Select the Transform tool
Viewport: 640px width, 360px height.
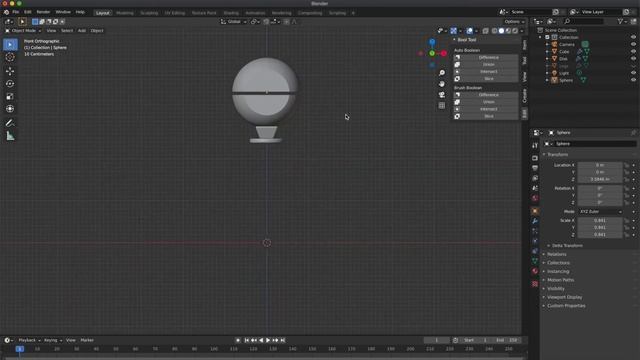pyautogui.click(x=10, y=109)
